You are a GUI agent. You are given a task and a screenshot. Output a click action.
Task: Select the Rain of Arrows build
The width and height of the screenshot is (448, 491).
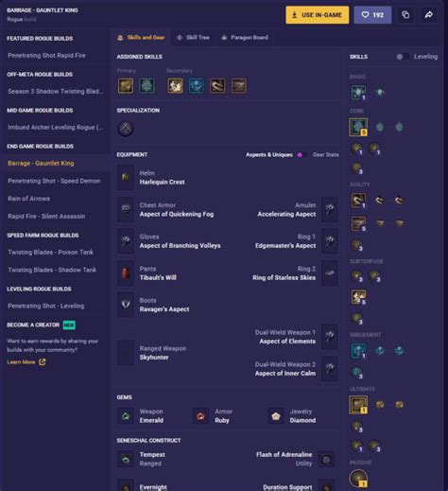click(x=28, y=199)
